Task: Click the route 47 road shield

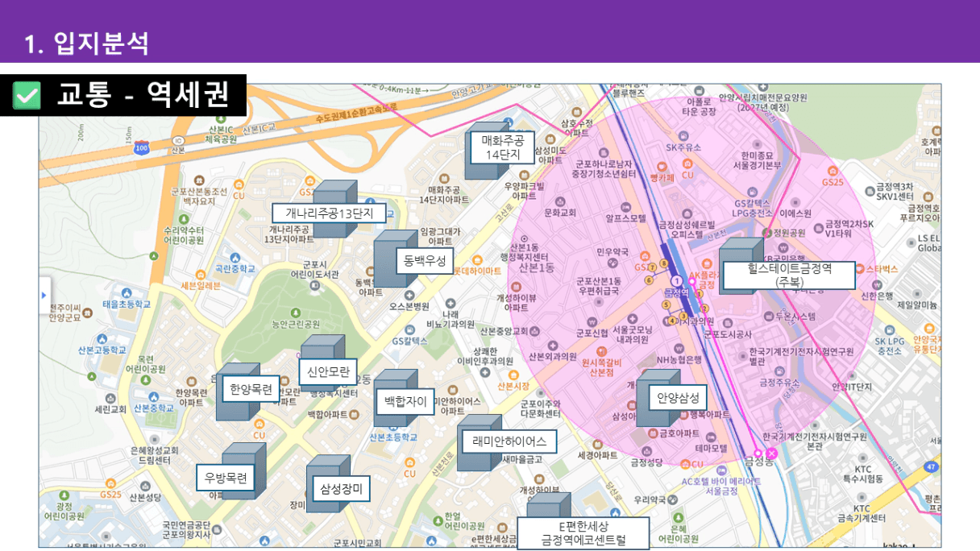Action: click(x=932, y=466)
